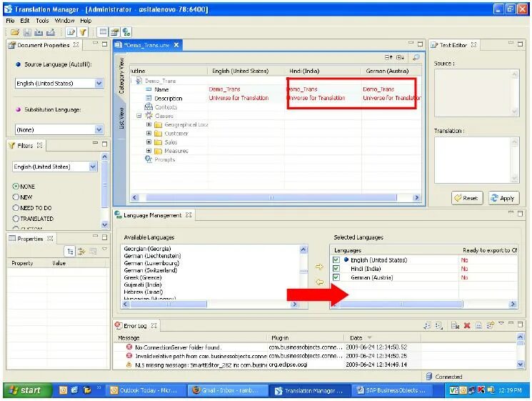Open the Error Log view menu triangle
Screen dimensions: 532x401
pyautogui.click(x=501, y=324)
